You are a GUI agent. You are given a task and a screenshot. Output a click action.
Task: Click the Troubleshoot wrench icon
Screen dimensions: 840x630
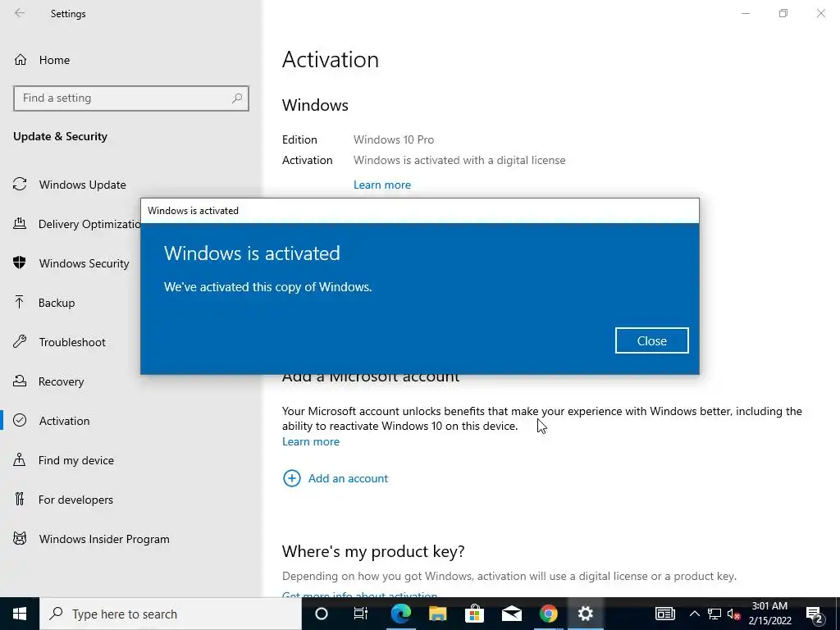(20, 342)
